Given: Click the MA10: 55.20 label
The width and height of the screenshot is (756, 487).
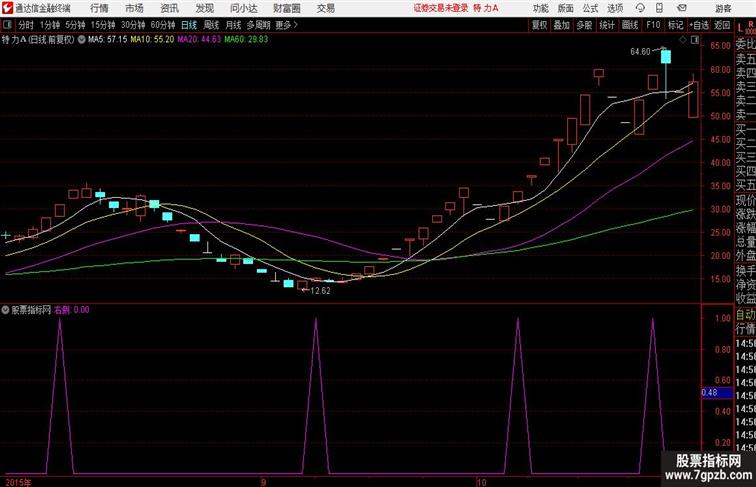Looking at the screenshot, I should click(152, 40).
